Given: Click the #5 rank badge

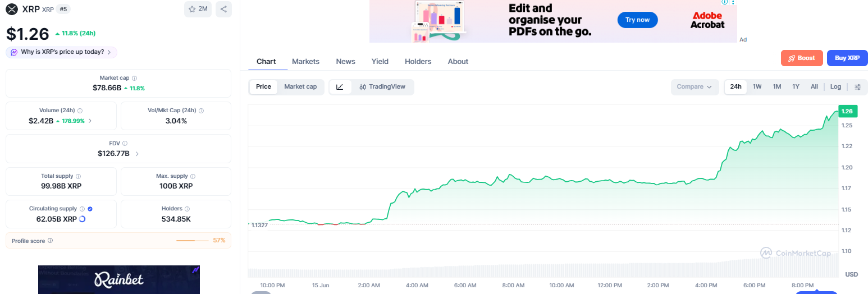Looking at the screenshot, I should tap(63, 9).
